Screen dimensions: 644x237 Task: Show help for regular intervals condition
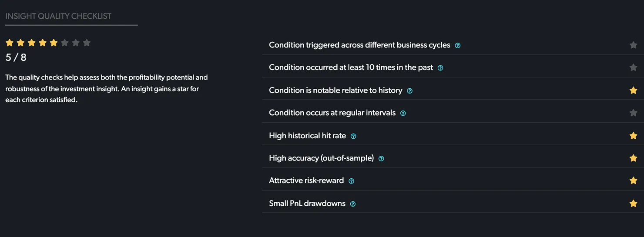[x=403, y=113]
